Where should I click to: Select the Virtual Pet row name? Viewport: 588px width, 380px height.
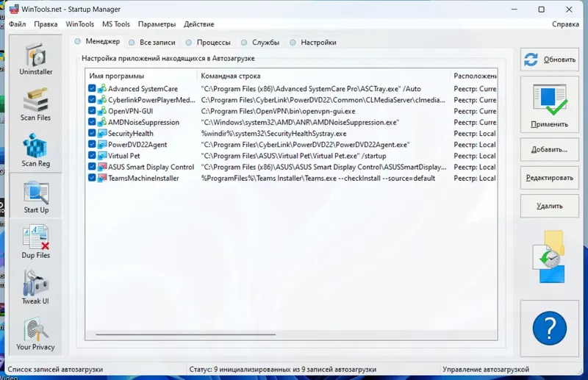coord(123,156)
